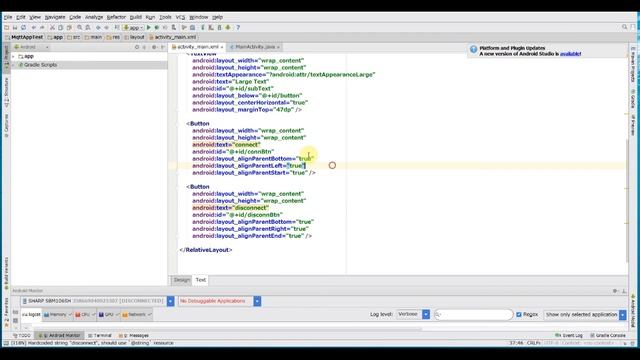
Task: Click the Cut scissors icon
Action: (52, 27)
